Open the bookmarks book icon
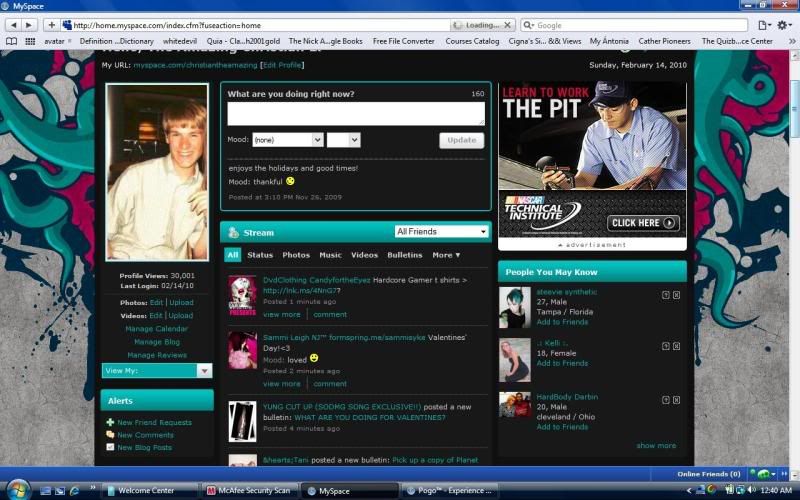 tap(11, 41)
